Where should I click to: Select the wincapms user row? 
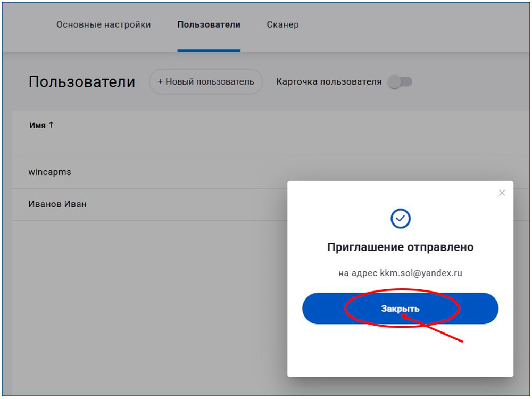coord(49,172)
